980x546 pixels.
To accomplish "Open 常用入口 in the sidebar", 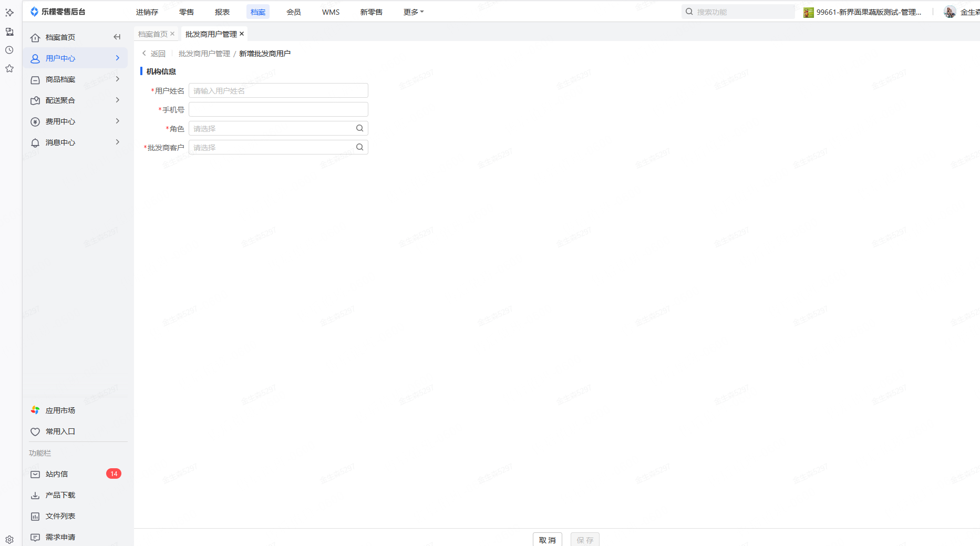I will tap(60, 431).
